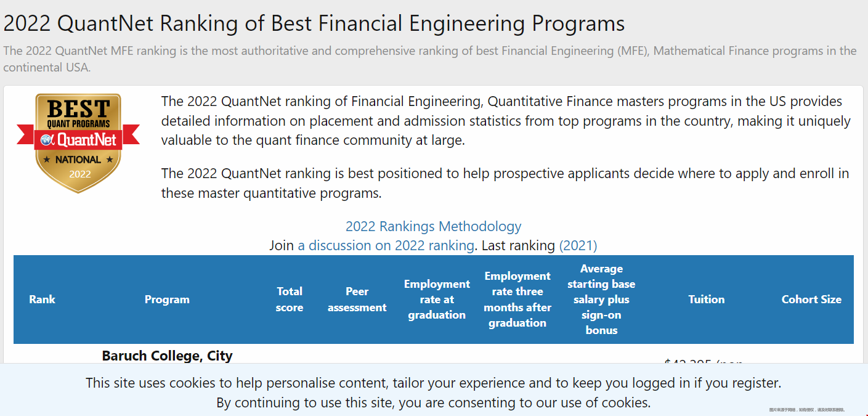
Task: Click Average starting base salary plus sign-on bonus header
Action: click(x=601, y=300)
